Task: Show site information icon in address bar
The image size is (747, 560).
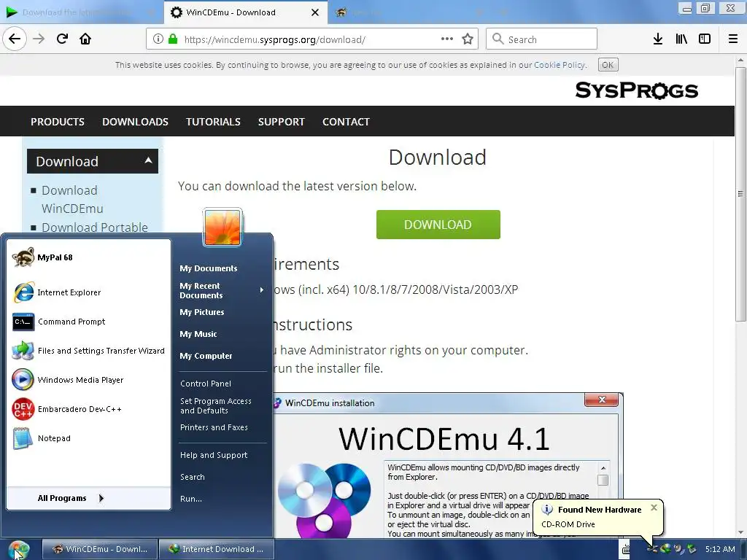Action: click(x=158, y=39)
